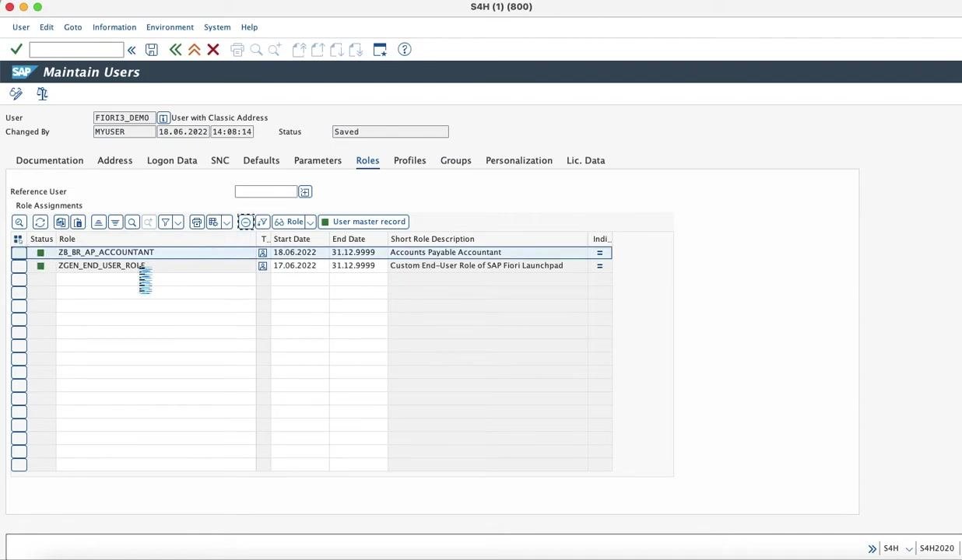Switch to the Lic. Data tab
962x560 pixels.
(586, 161)
